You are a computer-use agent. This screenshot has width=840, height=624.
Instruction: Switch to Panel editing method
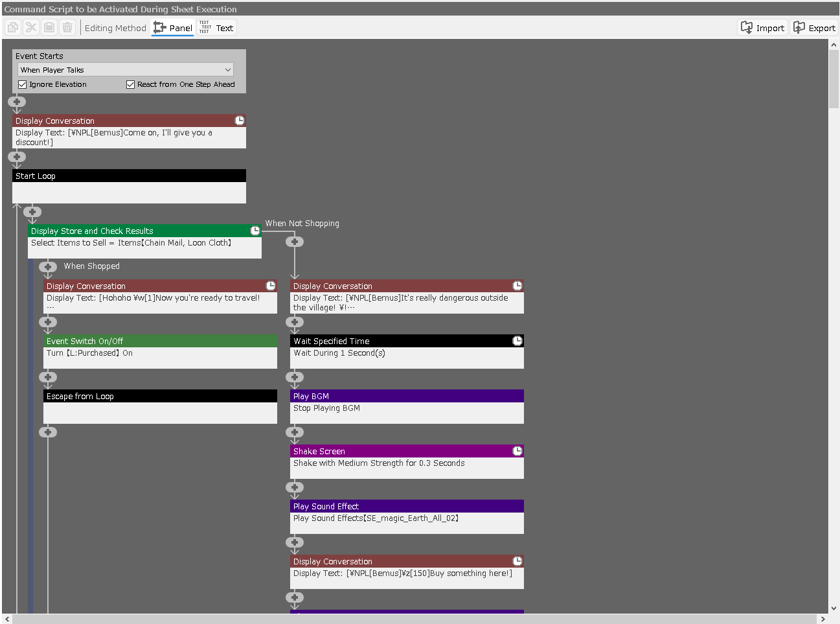coord(173,28)
